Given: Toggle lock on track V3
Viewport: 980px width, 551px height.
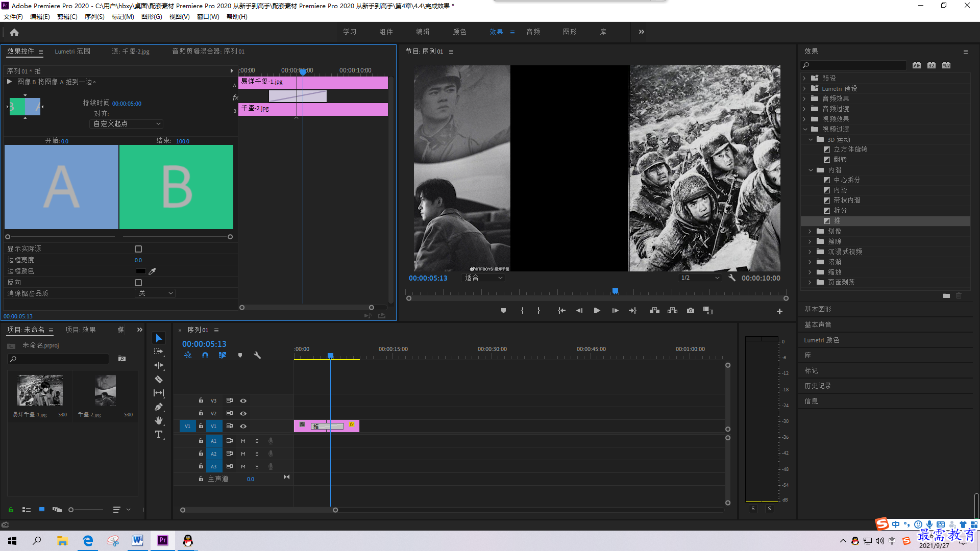Looking at the screenshot, I should [201, 401].
